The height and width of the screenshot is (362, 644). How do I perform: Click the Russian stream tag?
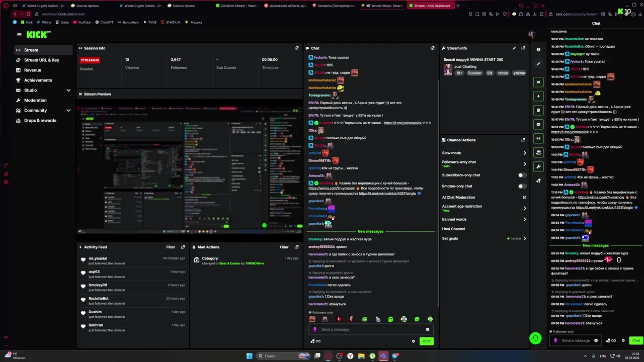pyautogui.click(x=474, y=73)
